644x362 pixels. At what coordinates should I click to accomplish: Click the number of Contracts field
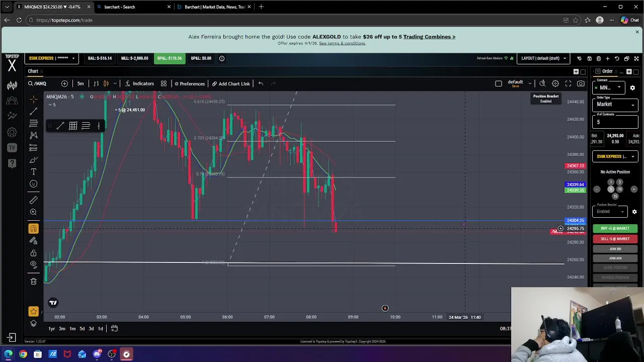(x=615, y=122)
